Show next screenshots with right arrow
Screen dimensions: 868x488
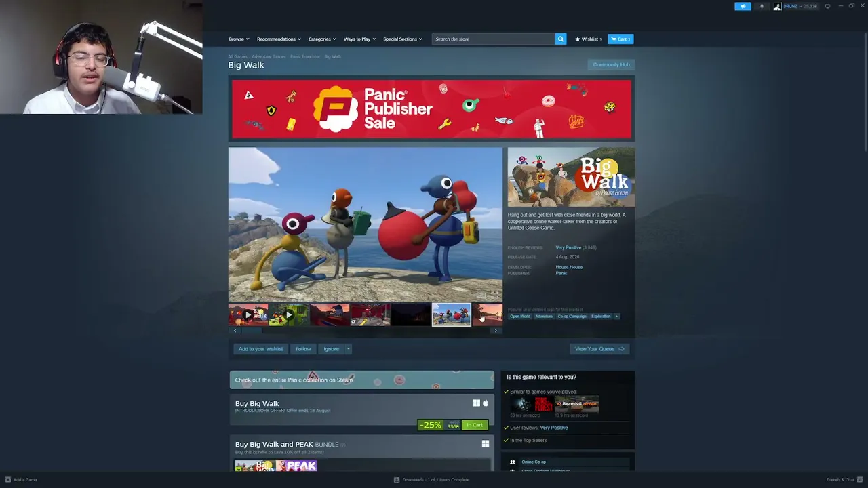[x=496, y=331]
